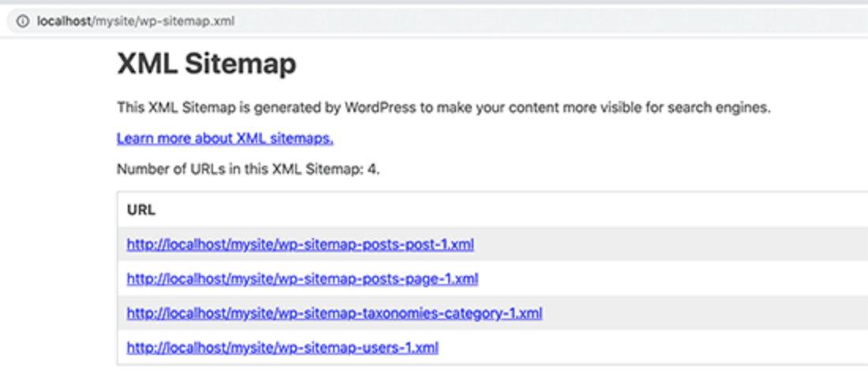Open the wp-sitemap-taxonomies-category-1.xml link
868x377 pixels.
point(334,313)
